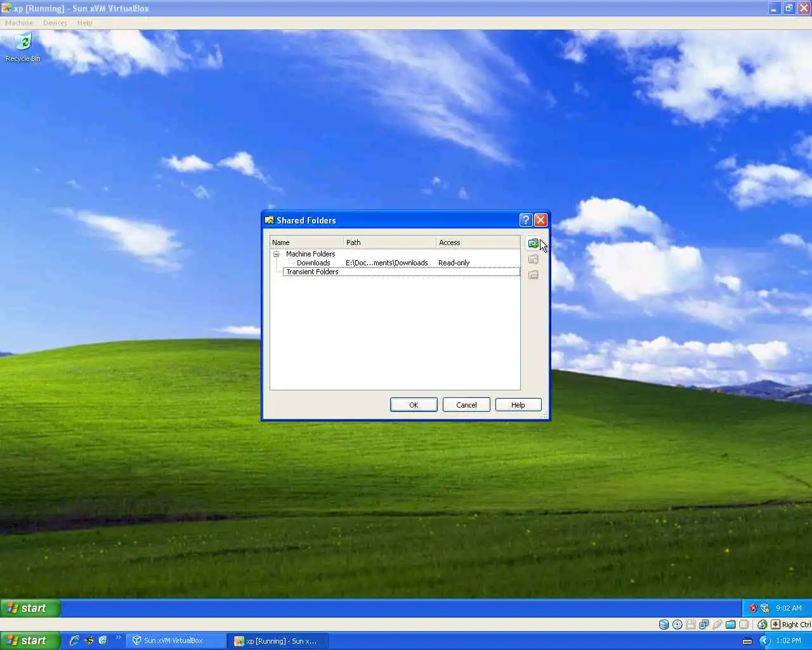Open the Devices menu
The height and width of the screenshot is (650, 812).
pyautogui.click(x=55, y=23)
